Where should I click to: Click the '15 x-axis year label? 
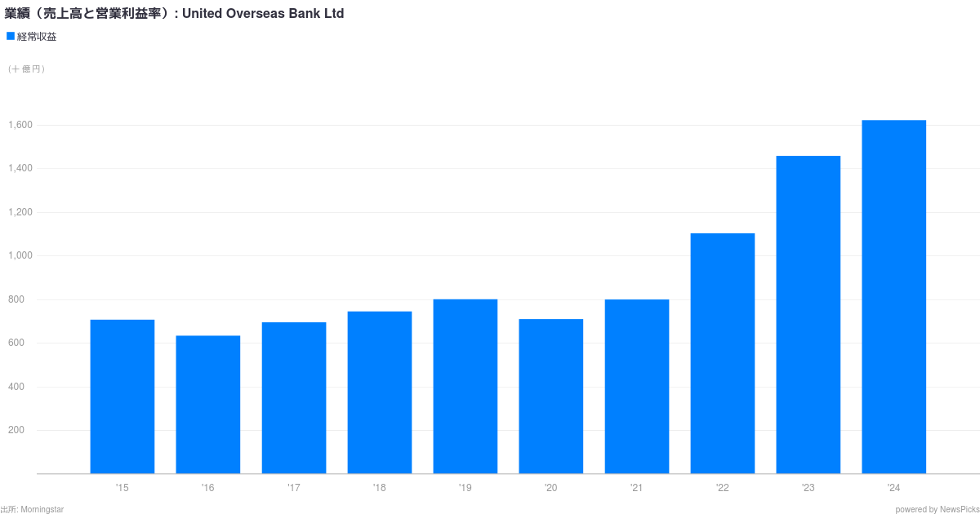tap(122, 488)
